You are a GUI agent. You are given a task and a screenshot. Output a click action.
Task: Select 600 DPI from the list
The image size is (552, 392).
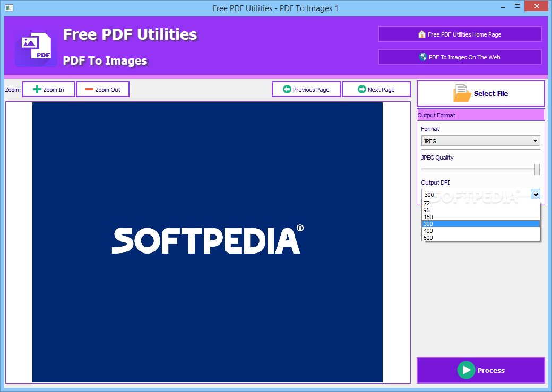pos(480,238)
